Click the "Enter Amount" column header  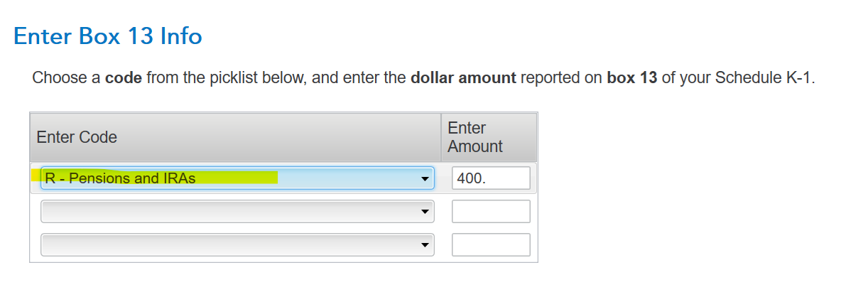474,137
